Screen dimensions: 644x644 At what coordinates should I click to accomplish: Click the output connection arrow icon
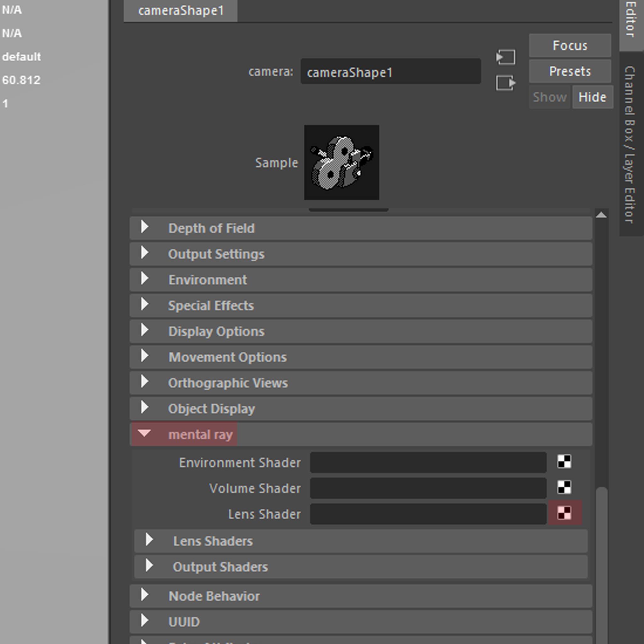point(505,83)
